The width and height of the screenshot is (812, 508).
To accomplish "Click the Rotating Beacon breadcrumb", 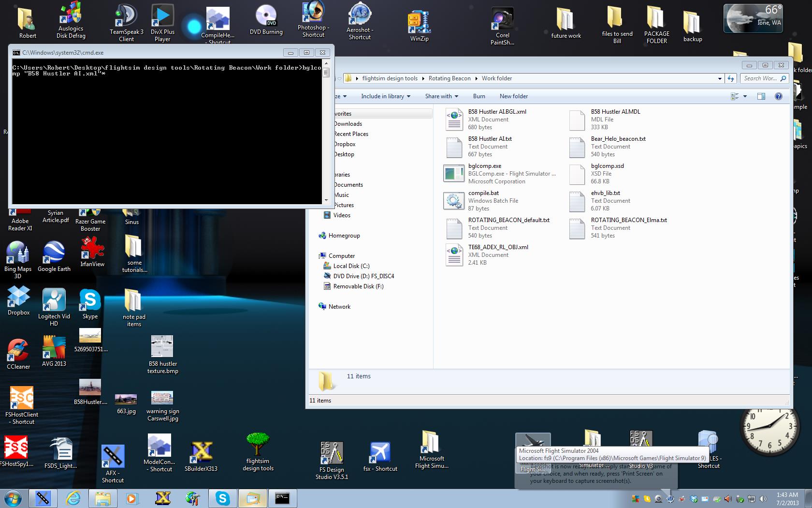I will tap(449, 78).
